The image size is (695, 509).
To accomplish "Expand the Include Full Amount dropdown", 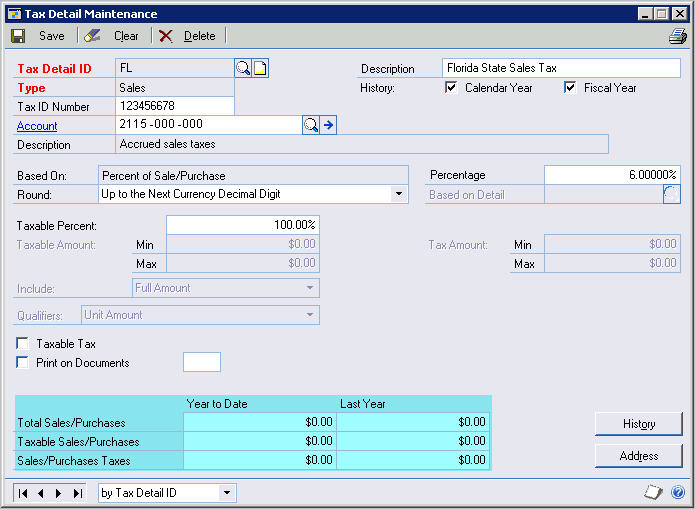I will click(310, 288).
